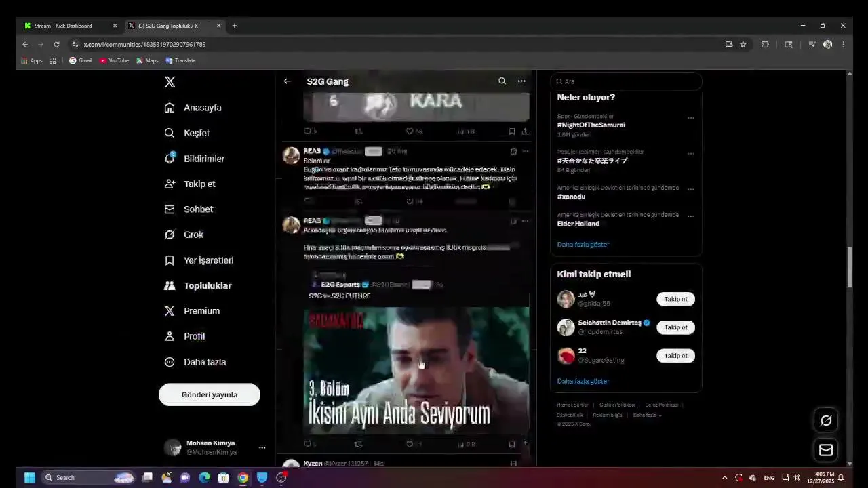Viewport: 868px width, 488px height.
Task: Search within S2G Gang community
Action: [502, 81]
